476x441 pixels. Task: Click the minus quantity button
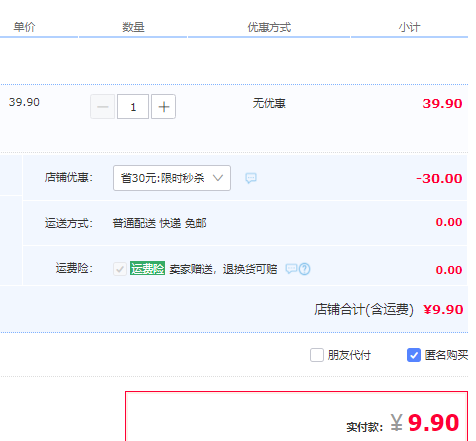coord(103,107)
